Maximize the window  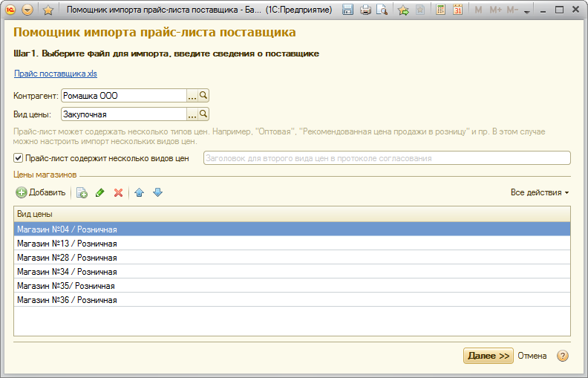pyautogui.click(x=559, y=10)
